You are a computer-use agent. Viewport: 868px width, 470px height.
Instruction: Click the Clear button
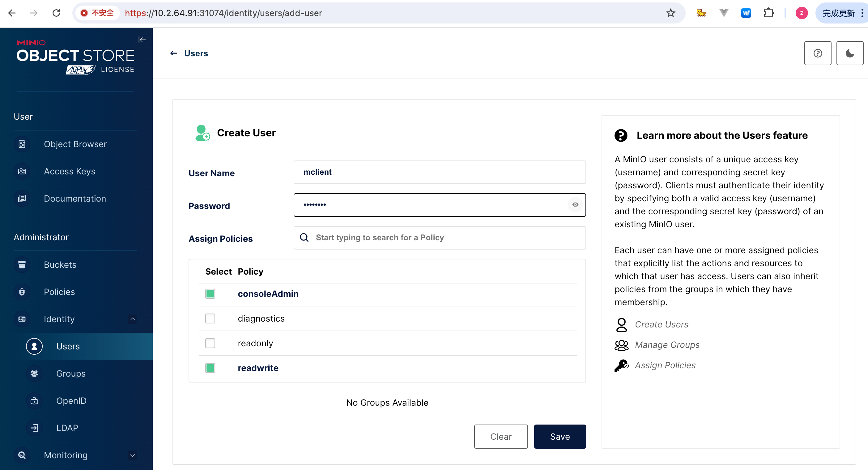[501, 437]
